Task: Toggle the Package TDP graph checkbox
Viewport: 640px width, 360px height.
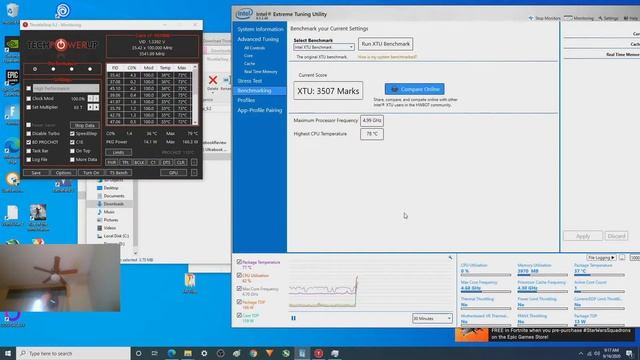Action: coord(239,302)
